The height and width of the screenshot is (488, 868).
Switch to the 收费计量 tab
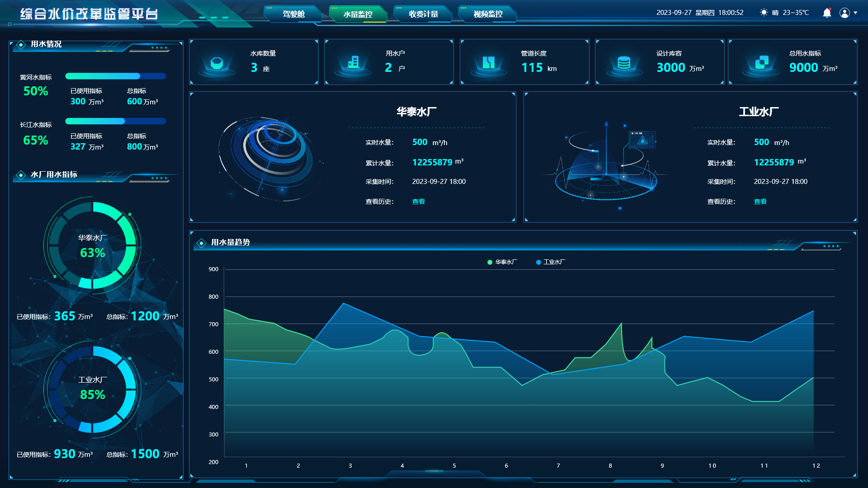click(x=423, y=14)
